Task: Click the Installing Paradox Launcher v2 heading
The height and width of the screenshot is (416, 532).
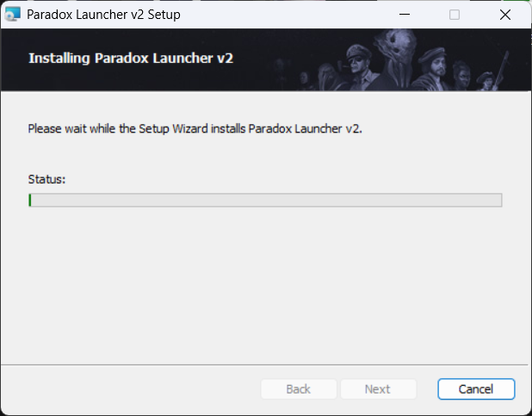Action: click(131, 58)
